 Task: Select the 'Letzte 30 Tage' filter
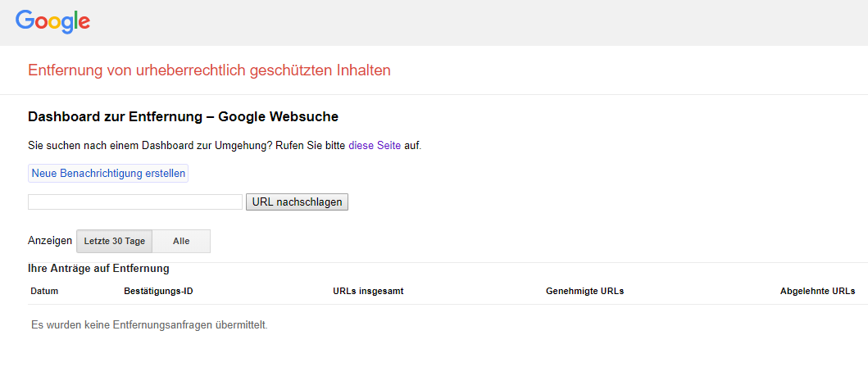[x=115, y=241]
